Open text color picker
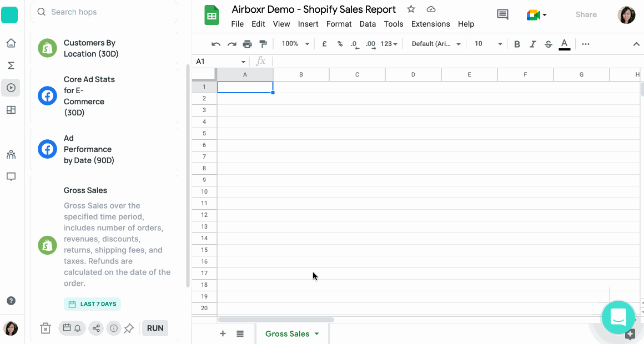The image size is (644, 344). tap(564, 44)
